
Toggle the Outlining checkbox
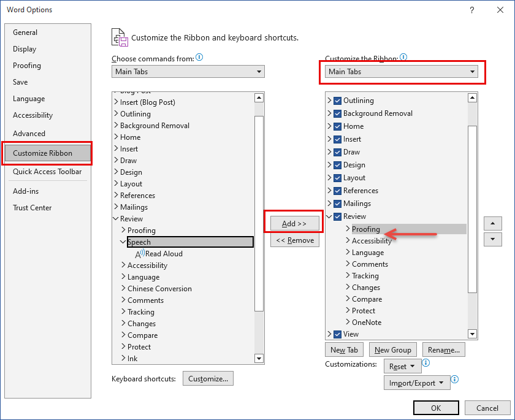click(338, 101)
